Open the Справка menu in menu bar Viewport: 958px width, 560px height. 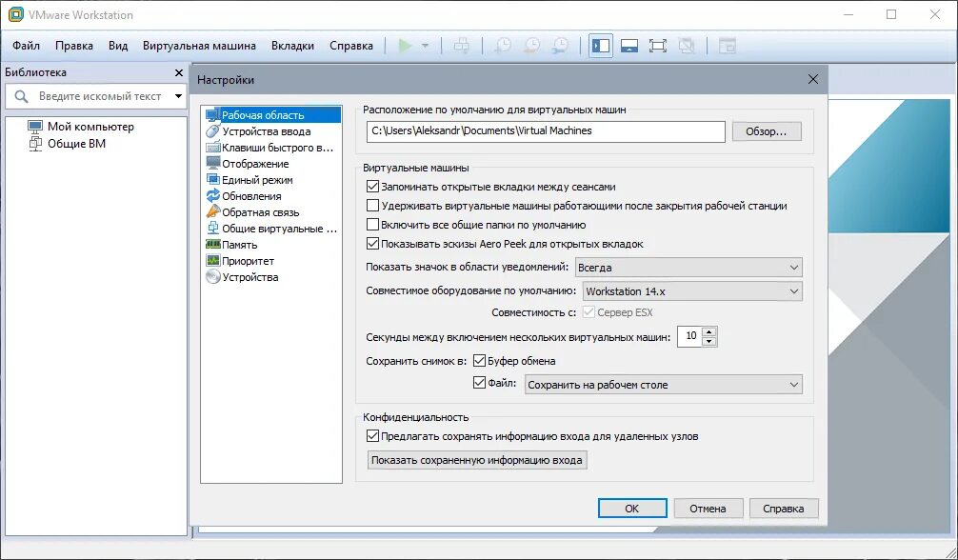351,46
